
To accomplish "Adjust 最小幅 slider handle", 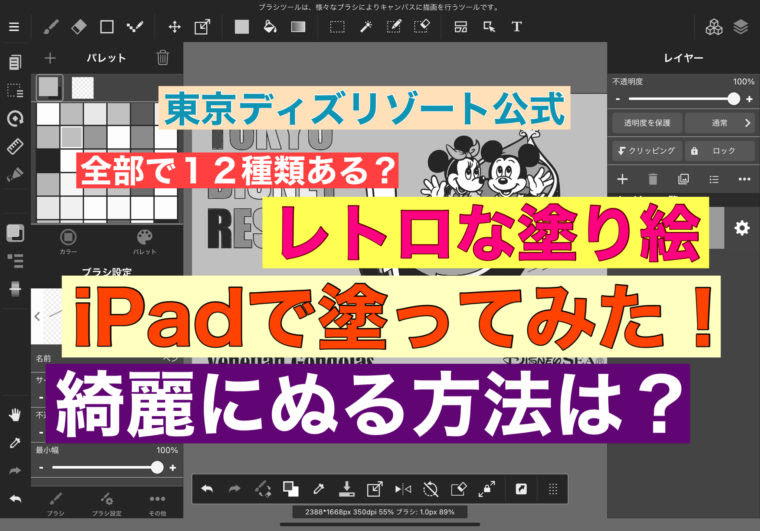I will (x=157, y=468).
